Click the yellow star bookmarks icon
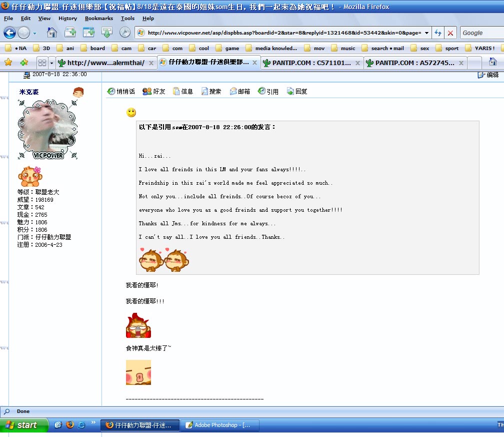 click(8, 63)
